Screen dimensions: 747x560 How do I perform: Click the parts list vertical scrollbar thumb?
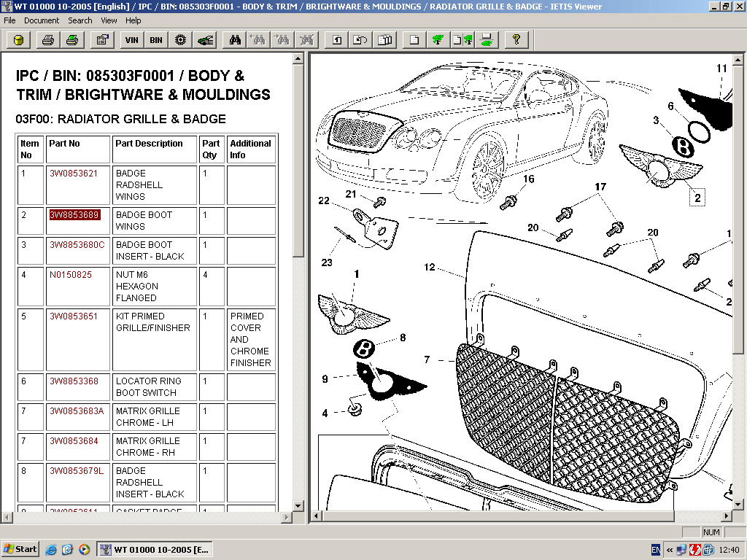tap(298, 160)
